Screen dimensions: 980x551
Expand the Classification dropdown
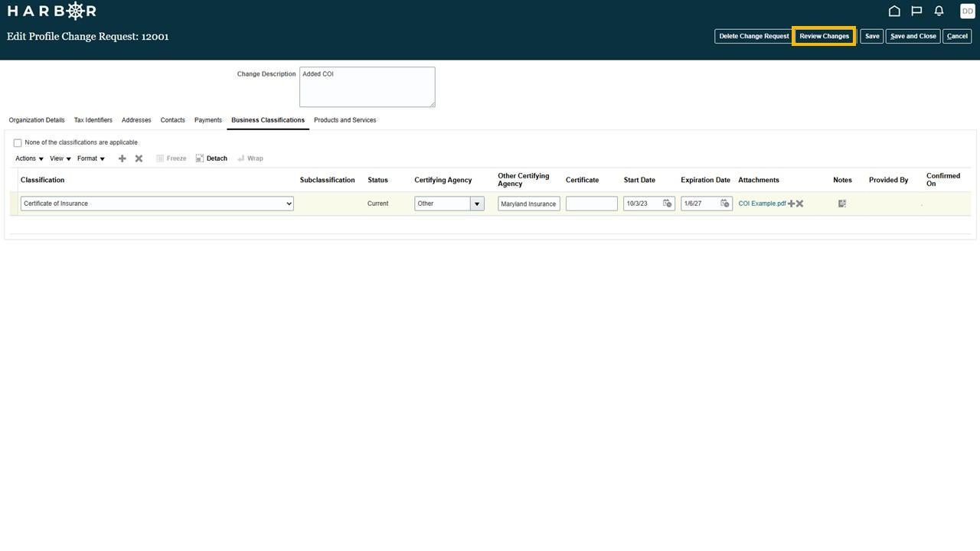[x=157, y=204]
